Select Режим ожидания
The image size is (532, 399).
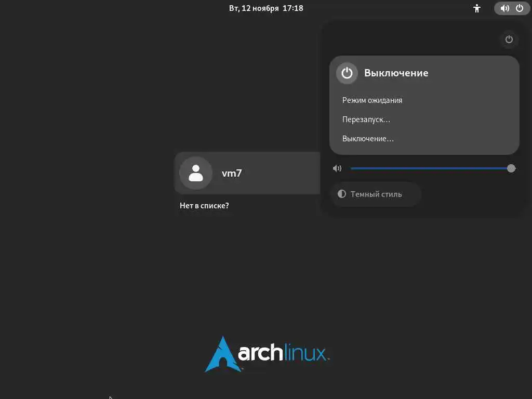(424, 100)
